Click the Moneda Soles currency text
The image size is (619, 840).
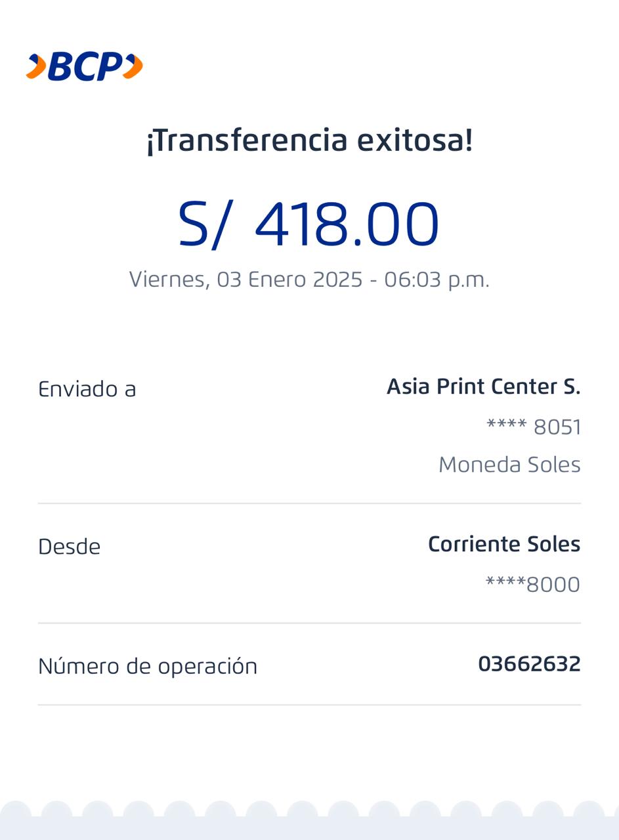(x=509, y=465)
